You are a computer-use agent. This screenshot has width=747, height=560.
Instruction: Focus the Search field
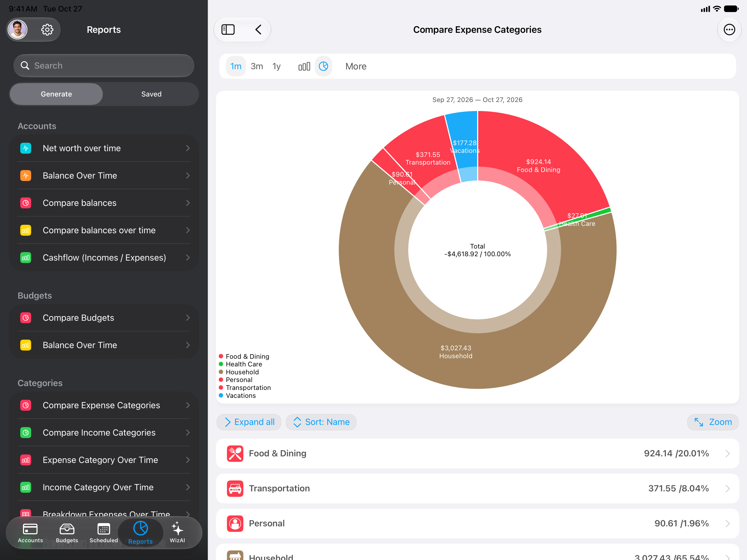pyautogui.click(x=104, y=66)
